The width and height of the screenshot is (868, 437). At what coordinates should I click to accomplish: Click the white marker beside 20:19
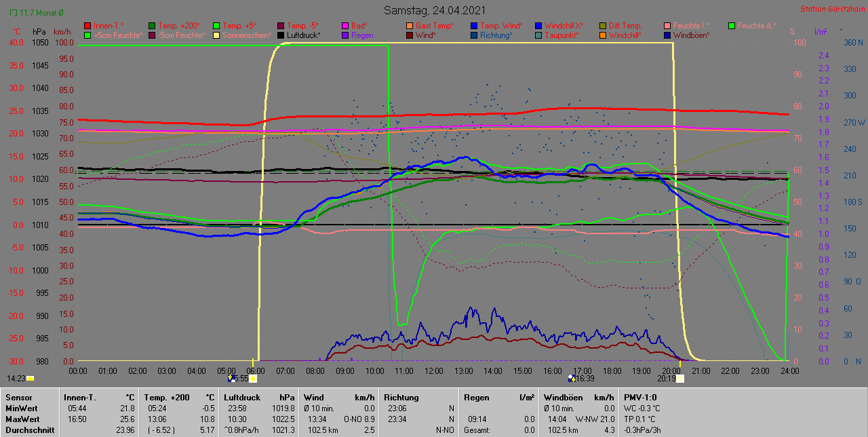[680, 379]
